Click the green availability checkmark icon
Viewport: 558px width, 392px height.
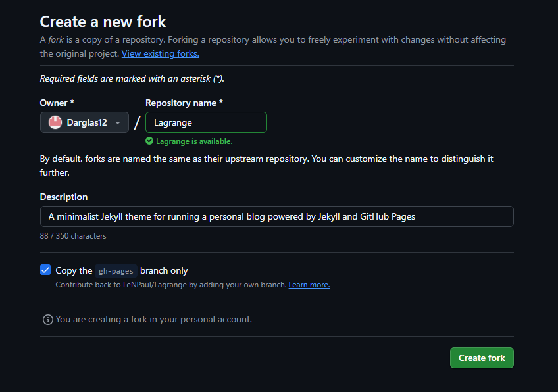click(x=149, y=141)
